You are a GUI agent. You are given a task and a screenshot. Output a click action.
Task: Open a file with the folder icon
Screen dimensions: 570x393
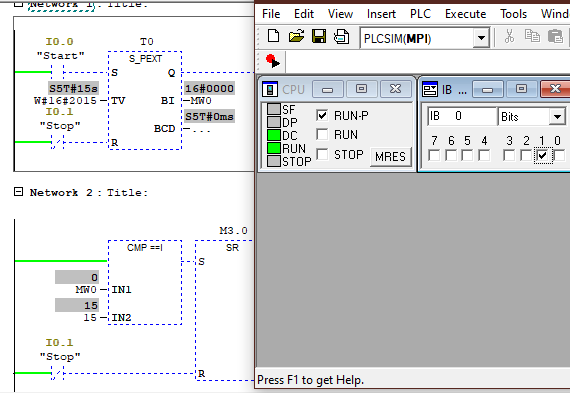pyautogui.click(x=296, y=36)
